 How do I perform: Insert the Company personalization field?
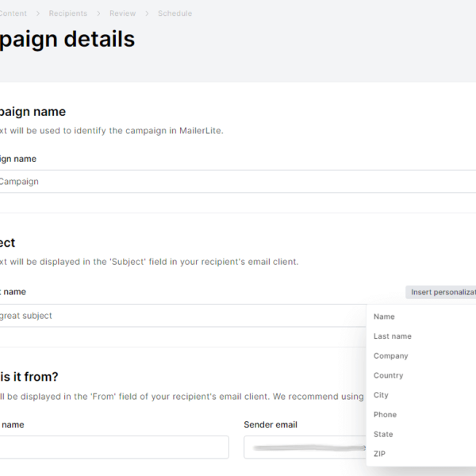[391, 356]
